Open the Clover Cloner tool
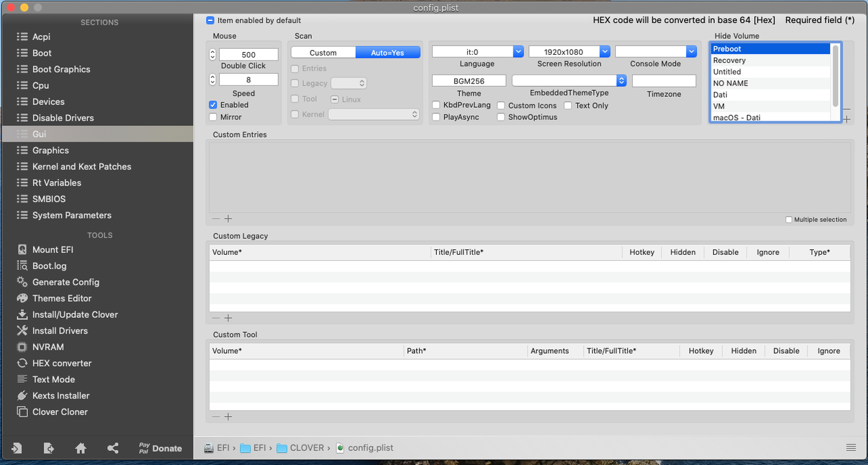 pyautogui.click(x=60, y=412)
